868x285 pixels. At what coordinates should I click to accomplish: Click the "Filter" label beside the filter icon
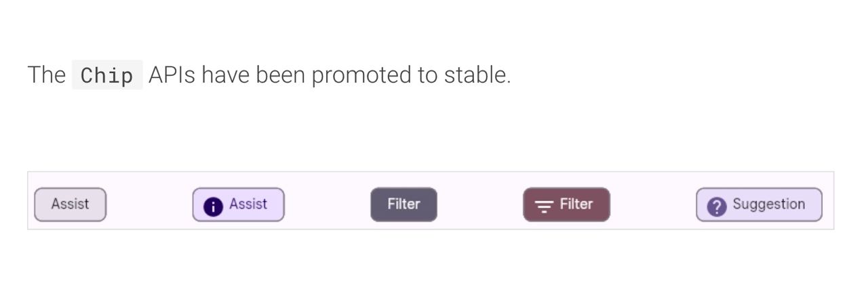576,204
